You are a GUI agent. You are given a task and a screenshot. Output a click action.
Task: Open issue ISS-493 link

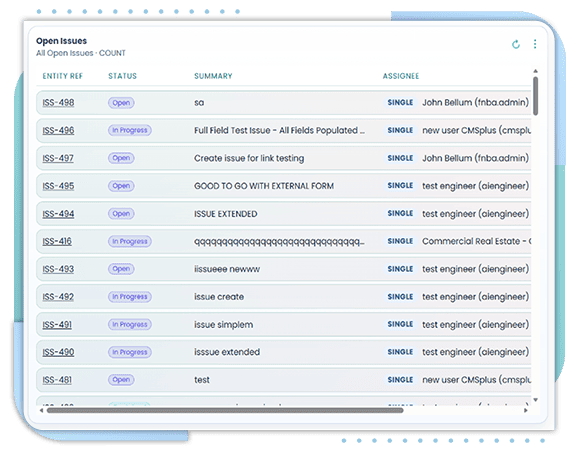tap(58, 269)
